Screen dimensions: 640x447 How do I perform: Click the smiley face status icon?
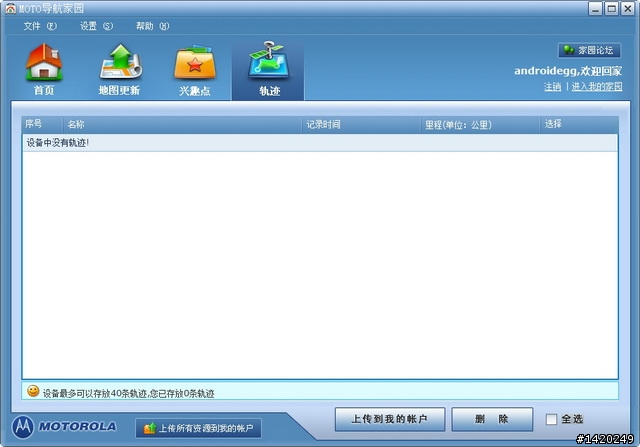[x=33, y=391]
